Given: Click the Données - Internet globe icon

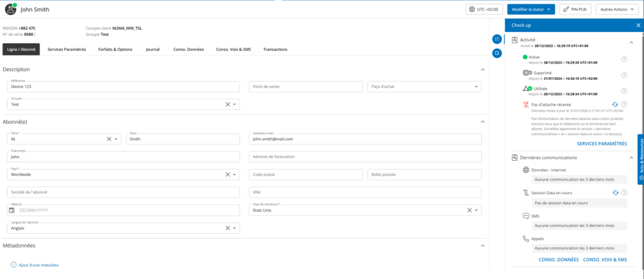Looking at the screenshot, I should tap(526, 170).
